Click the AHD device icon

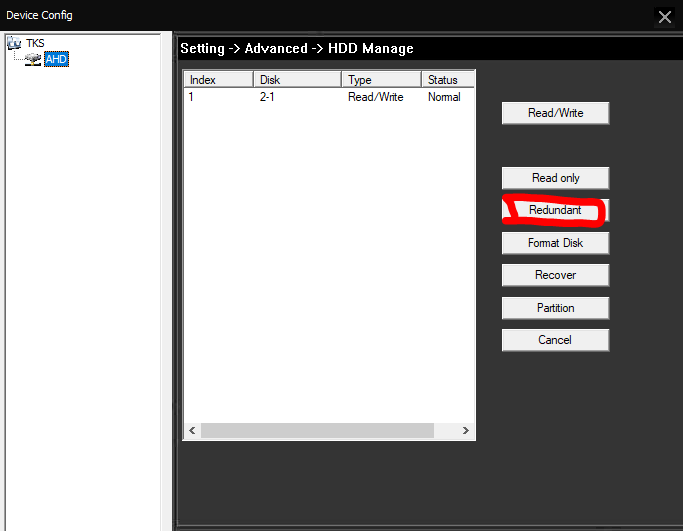[33, 60]
